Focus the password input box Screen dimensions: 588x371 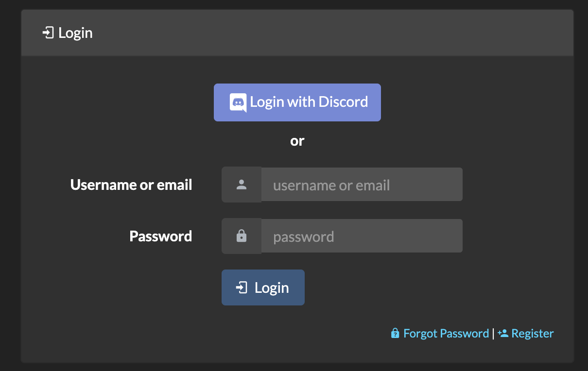362,236
